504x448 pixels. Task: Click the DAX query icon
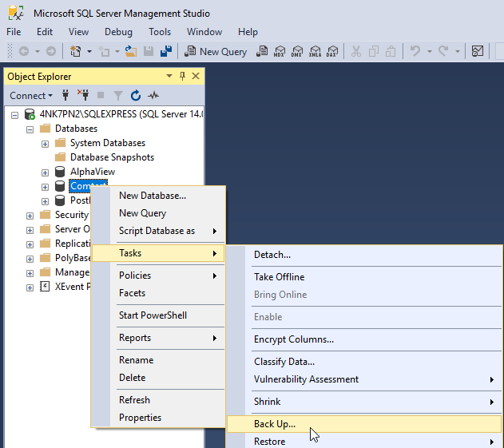pos(331,51)
